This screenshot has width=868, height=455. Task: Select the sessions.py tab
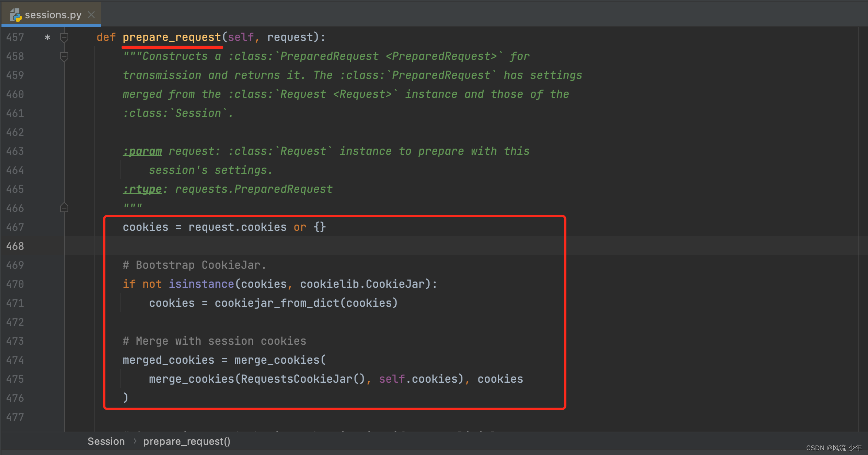coord(53,15)
